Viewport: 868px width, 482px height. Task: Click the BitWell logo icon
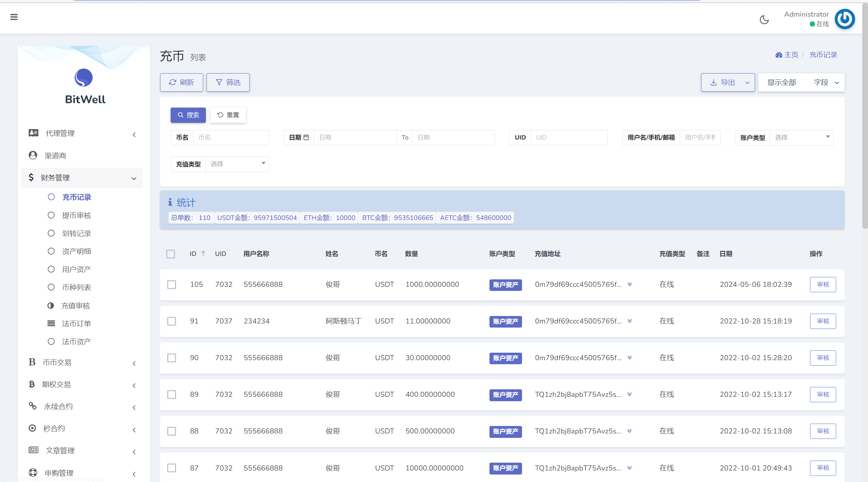83,78
